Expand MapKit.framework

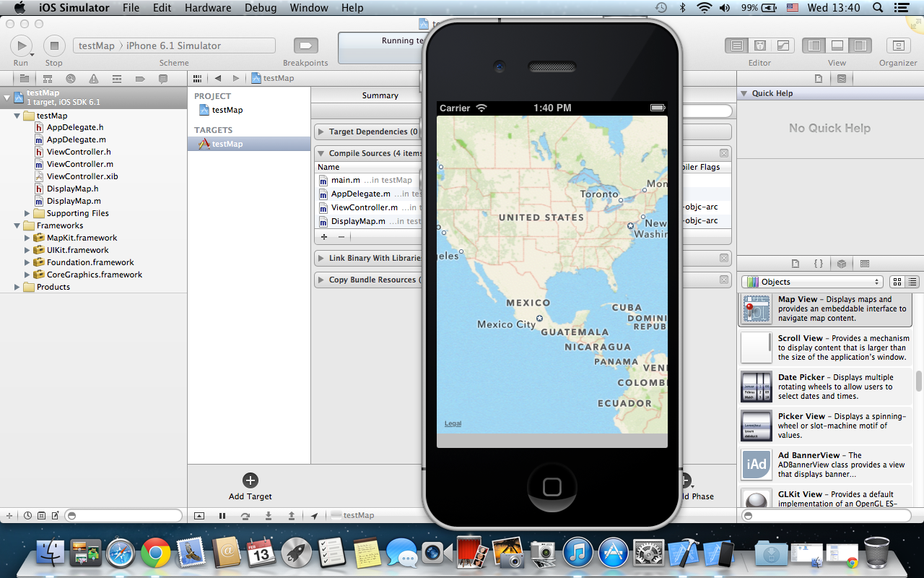27,238
